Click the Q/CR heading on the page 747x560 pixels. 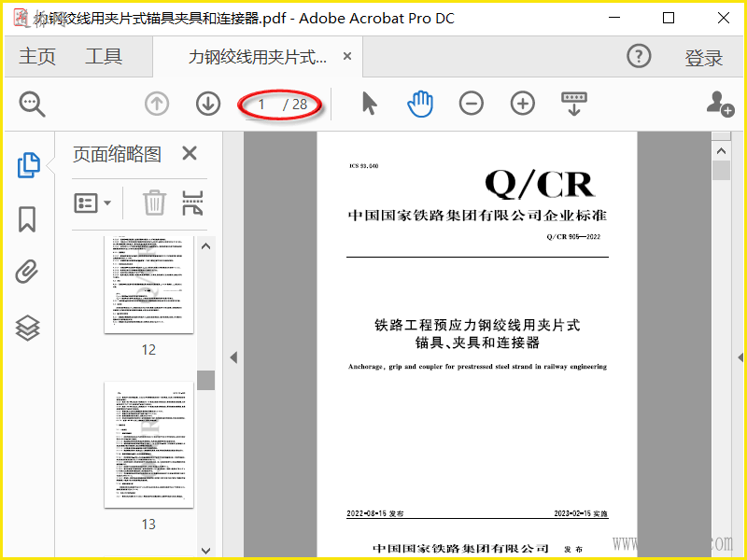click(x=540, y=184)
